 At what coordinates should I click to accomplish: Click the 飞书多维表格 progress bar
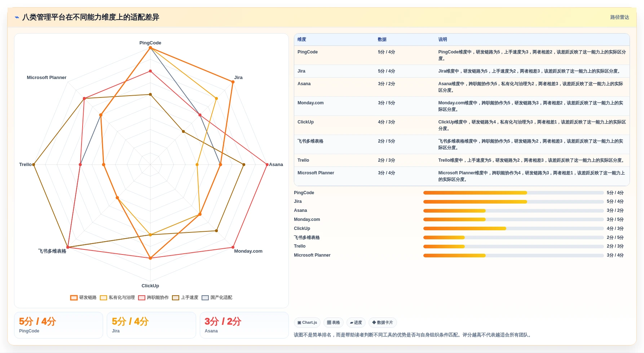[x=513, y=237]
